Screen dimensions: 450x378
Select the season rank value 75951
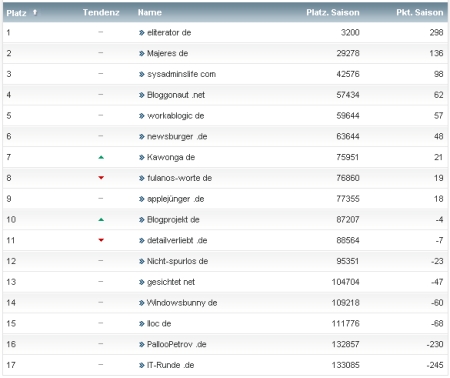coord(348,157)
